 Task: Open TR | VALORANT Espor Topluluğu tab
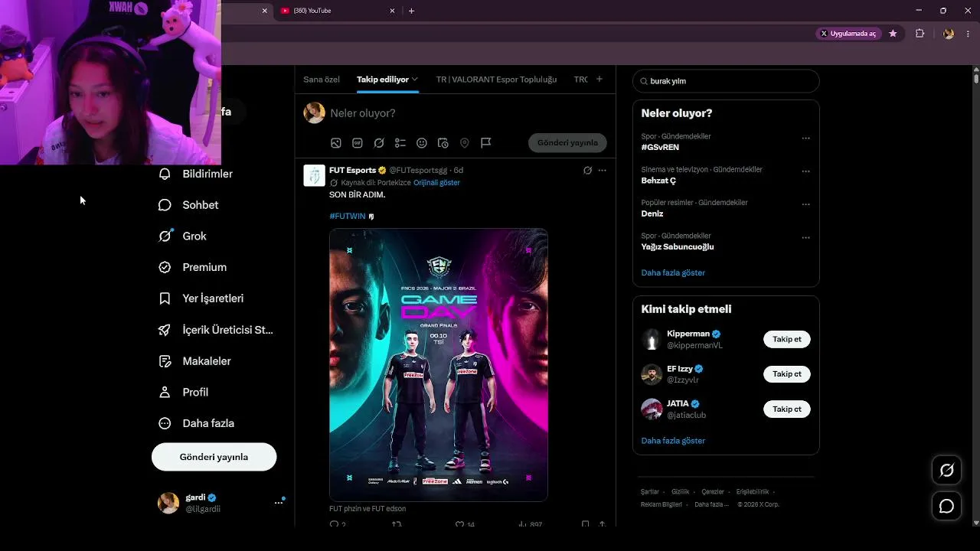496,80
